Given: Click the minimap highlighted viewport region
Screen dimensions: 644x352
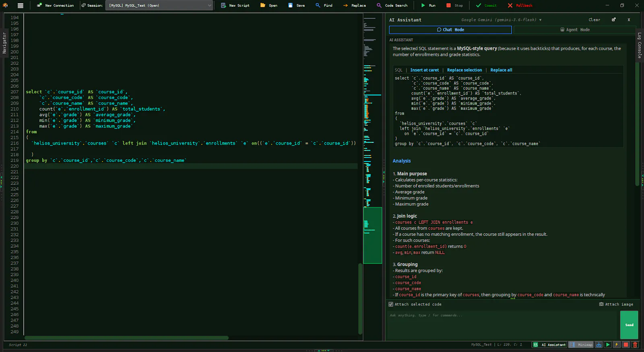Looking at the screenshot, I should [373, 236].
